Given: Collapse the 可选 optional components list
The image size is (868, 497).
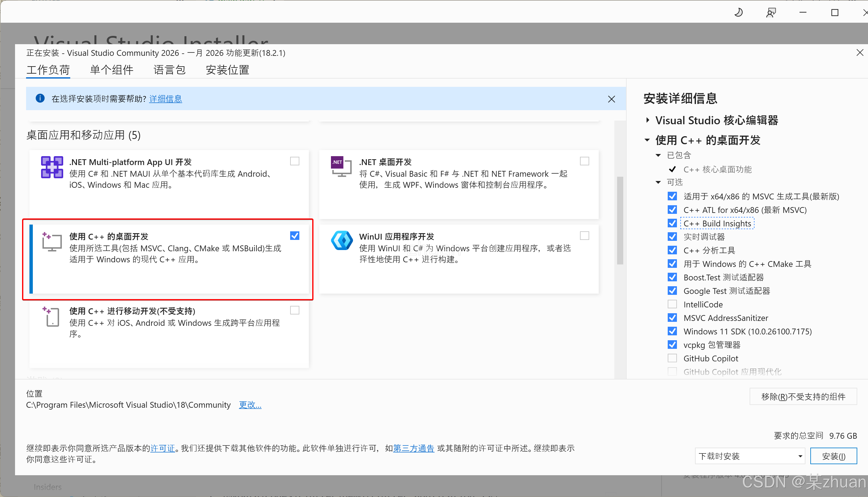Looking at the screenshot, I should (658, 182).
